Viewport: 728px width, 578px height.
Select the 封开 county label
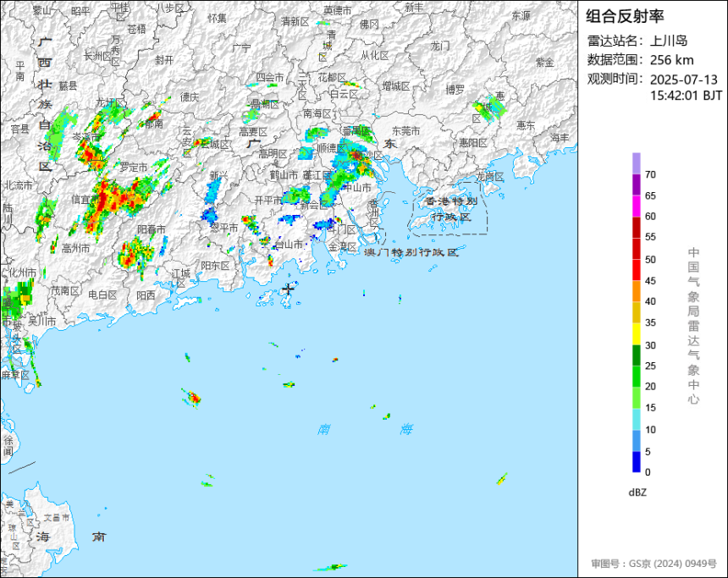tap(164, 60)
